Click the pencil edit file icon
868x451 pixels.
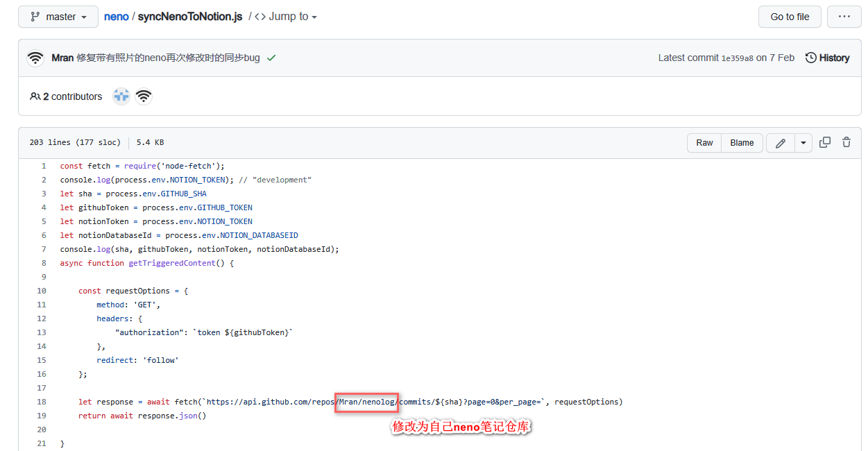point(781,143)
